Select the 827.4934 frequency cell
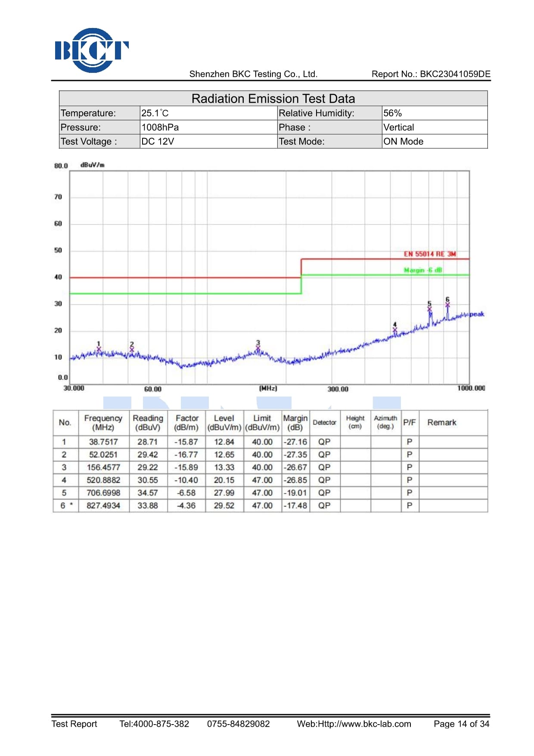The image size is (534, 756). tap(103, 506)
